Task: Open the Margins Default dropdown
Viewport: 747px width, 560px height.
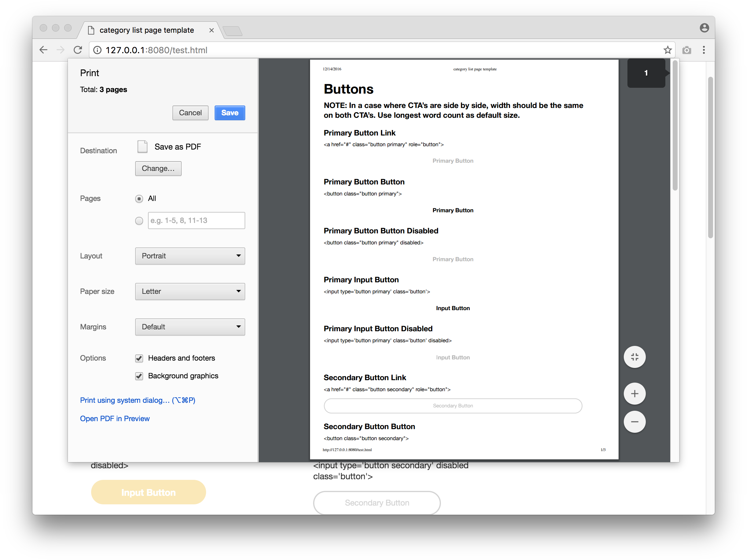Action: point(190,327)
